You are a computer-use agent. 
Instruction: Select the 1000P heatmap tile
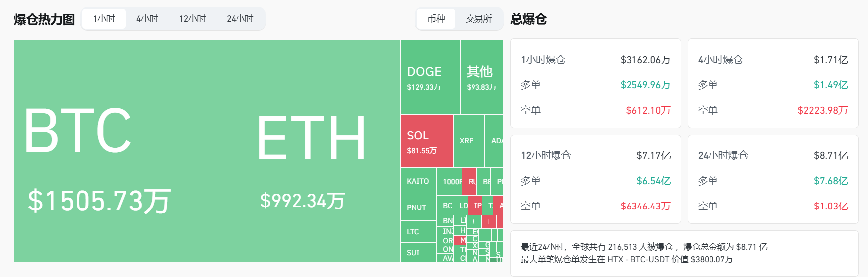click(449, 181)
